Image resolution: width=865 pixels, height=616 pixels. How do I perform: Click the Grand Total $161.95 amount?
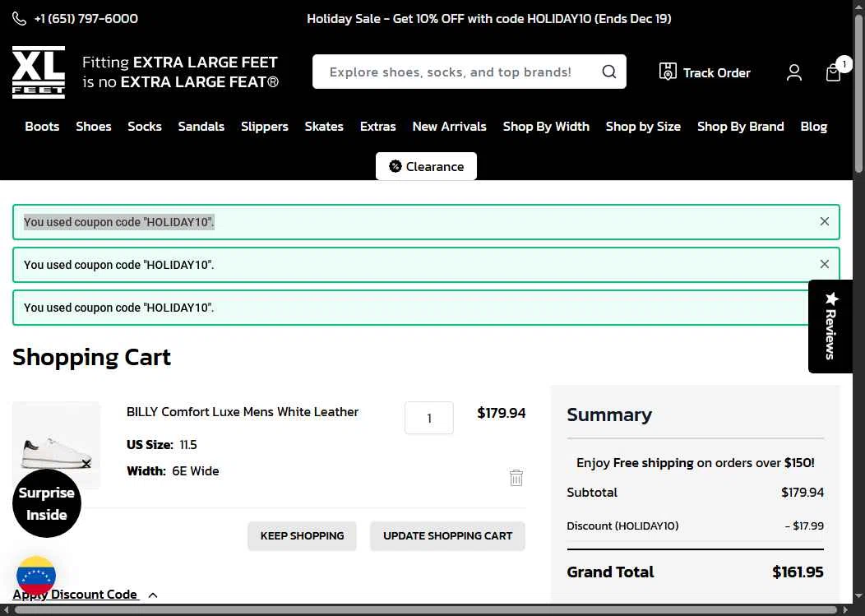pyautogui.click(x=798, y=572)
